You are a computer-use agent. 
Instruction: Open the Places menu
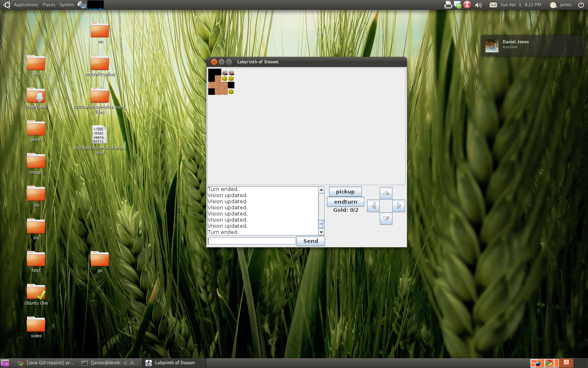tap(49, 4)
